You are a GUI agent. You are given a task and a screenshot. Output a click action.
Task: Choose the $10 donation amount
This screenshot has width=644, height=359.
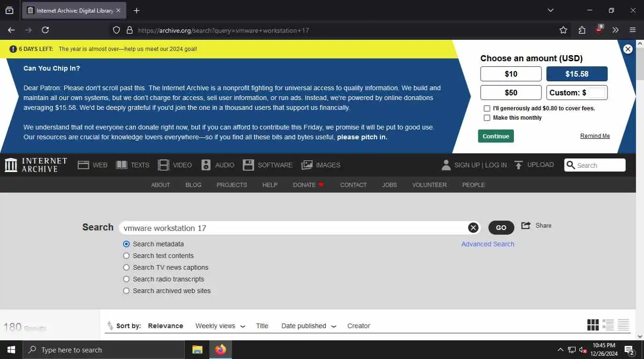click(x=511, y=74)
